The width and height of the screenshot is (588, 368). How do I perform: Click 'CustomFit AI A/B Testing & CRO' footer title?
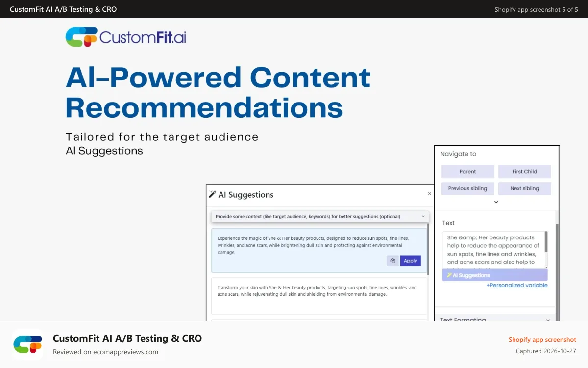coord(127,338)
